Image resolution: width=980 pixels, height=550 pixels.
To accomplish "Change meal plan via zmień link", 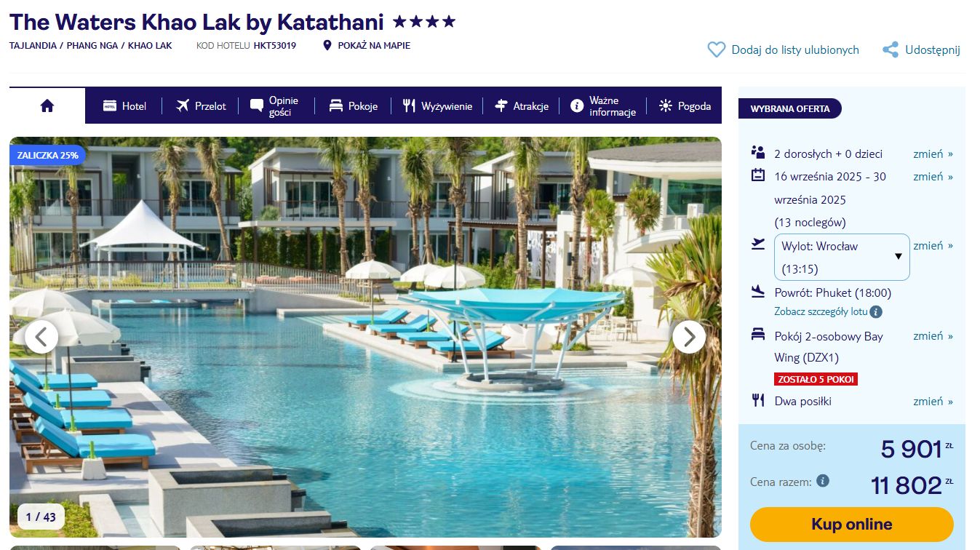I will [933, 401].
